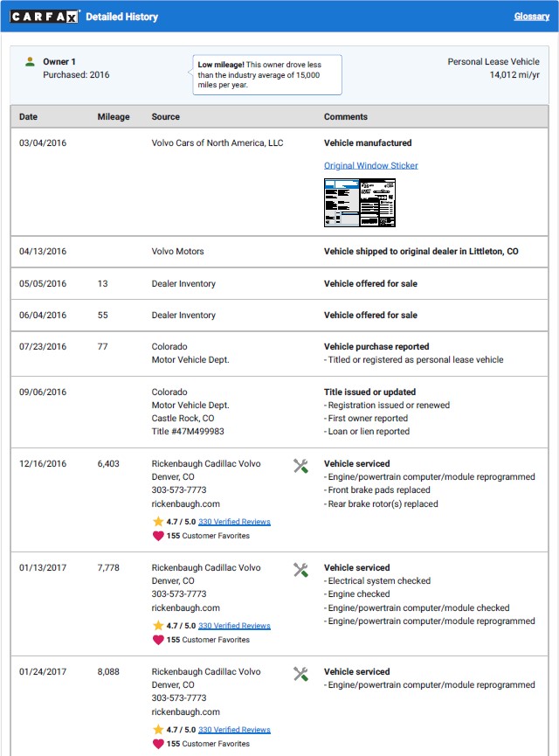
Task: Select the 01/13/2017 date cell
Action: coord(43,568)
